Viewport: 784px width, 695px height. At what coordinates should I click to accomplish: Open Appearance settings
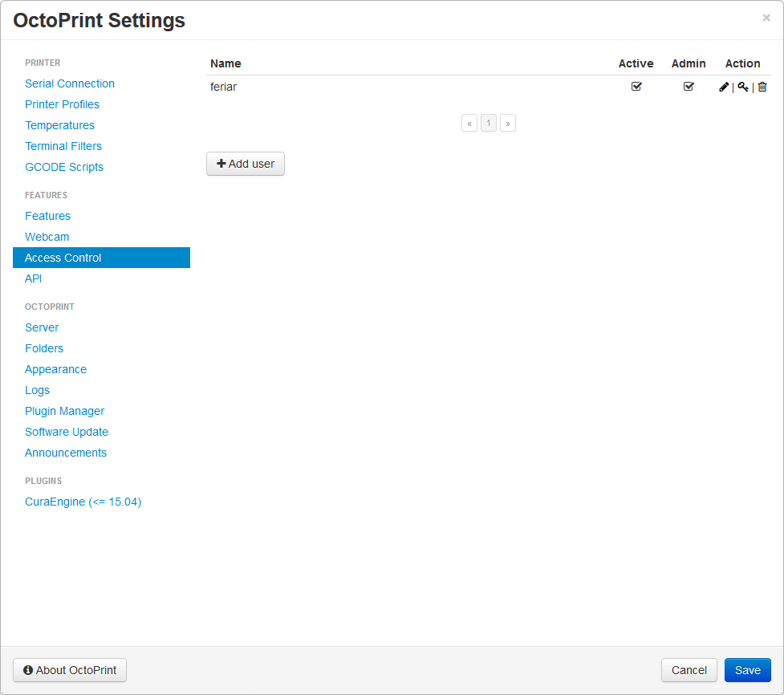coord(55,369)
